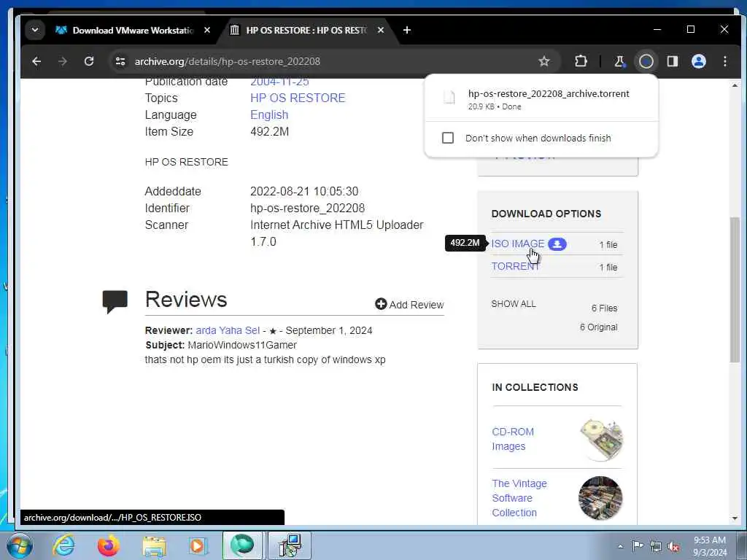This screenshot has height=560, width=747.
Task: Open the tab search dropdown arrow
Action: tap(35, 30)
